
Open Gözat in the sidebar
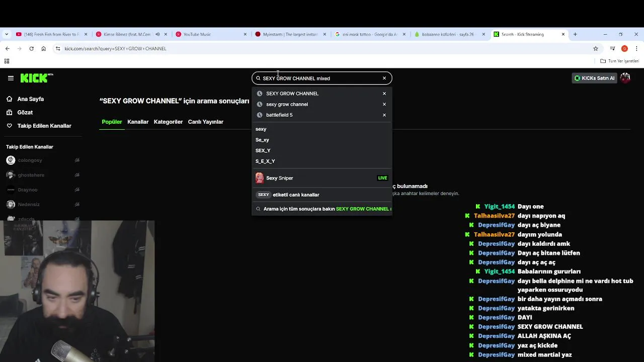25,113
